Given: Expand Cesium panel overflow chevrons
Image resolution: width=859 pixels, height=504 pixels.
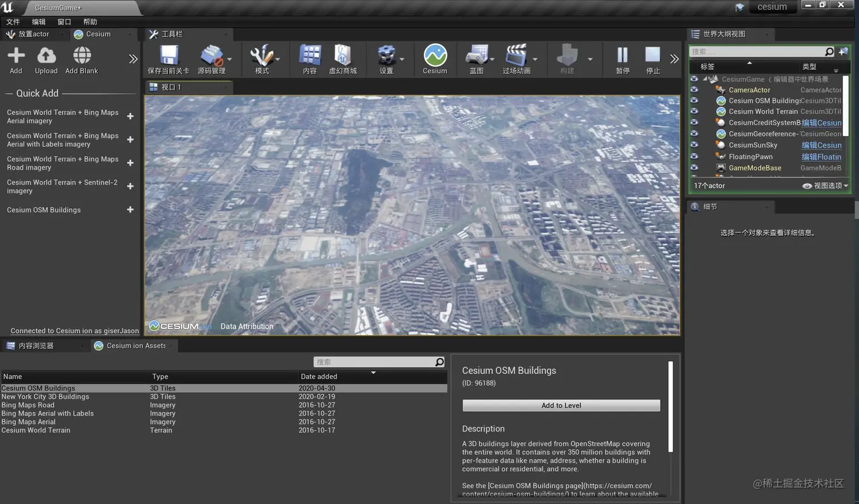Looking at the screenshot, I should click(133, 59).
